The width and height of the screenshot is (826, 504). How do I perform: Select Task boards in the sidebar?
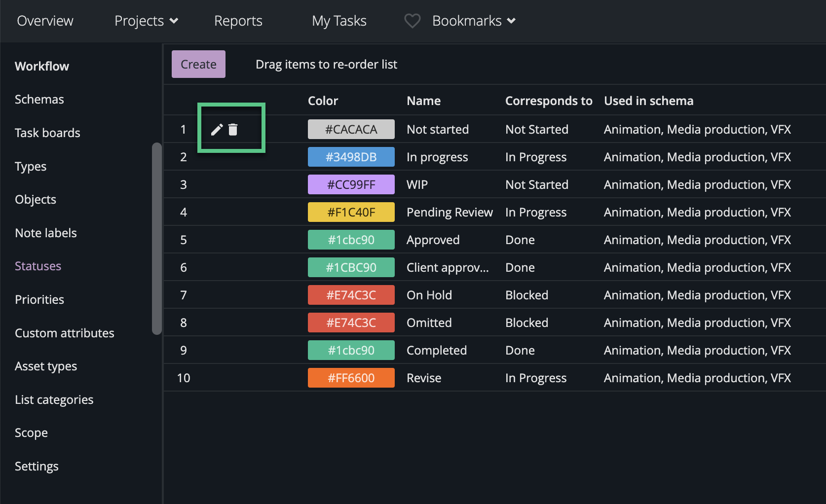(x=47, y=133)
